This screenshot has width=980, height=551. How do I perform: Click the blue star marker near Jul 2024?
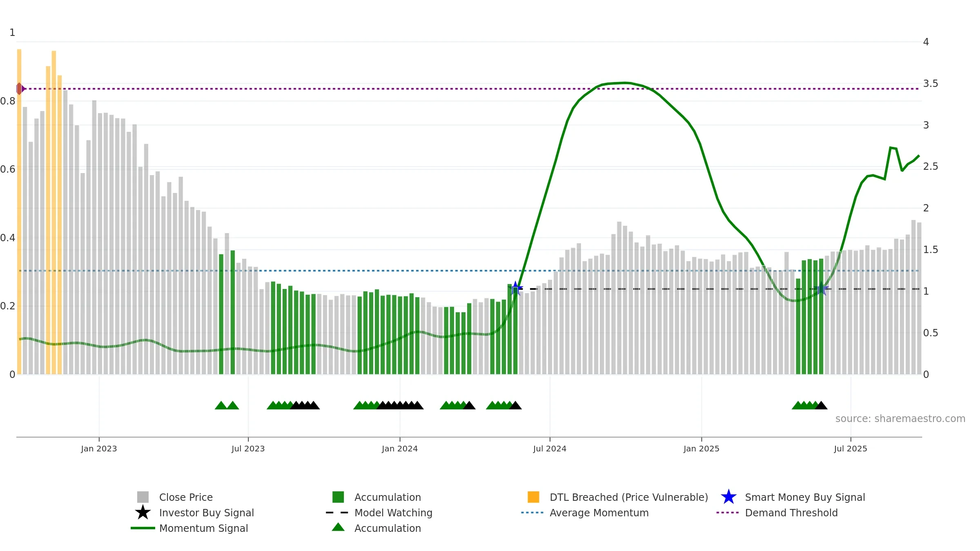[516, 289]
